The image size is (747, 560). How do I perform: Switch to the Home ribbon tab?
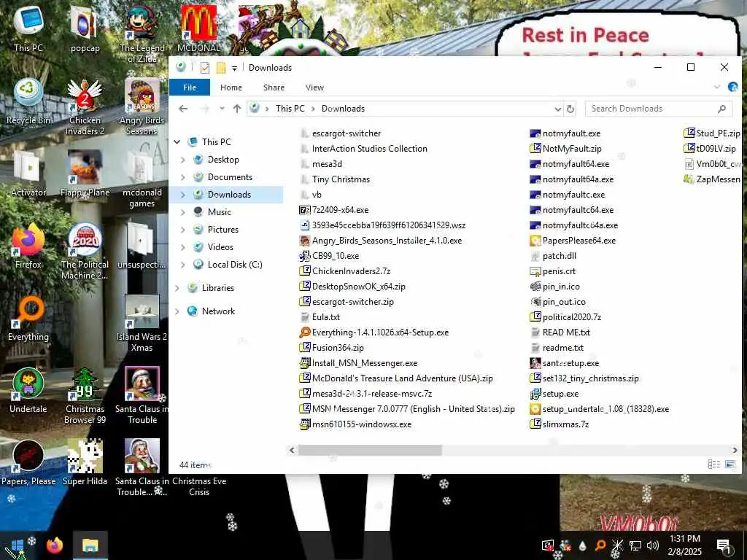click(x=231, y=87)
